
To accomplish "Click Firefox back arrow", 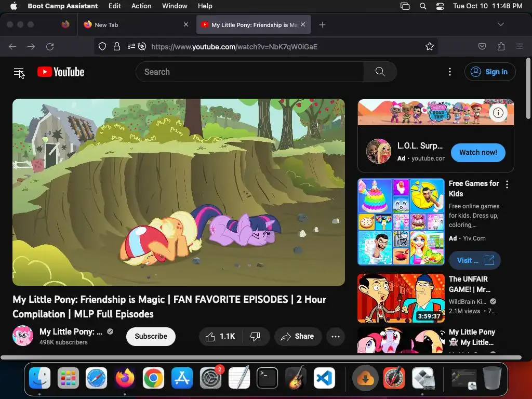I will 12,46.
